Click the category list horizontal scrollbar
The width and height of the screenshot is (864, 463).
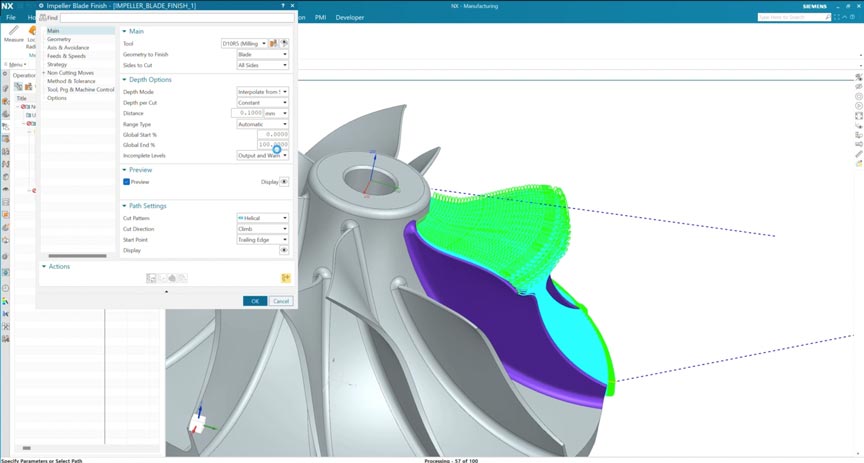(x=77, y=256)
